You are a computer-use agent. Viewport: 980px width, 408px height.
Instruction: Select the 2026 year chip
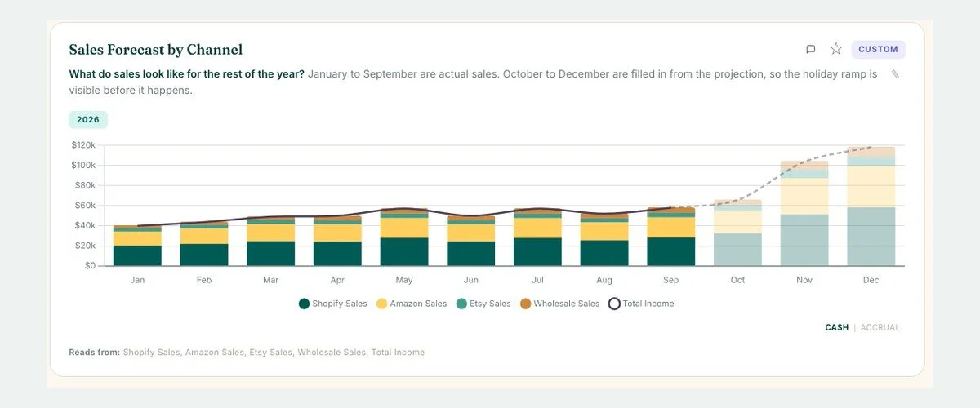[88, 120]
